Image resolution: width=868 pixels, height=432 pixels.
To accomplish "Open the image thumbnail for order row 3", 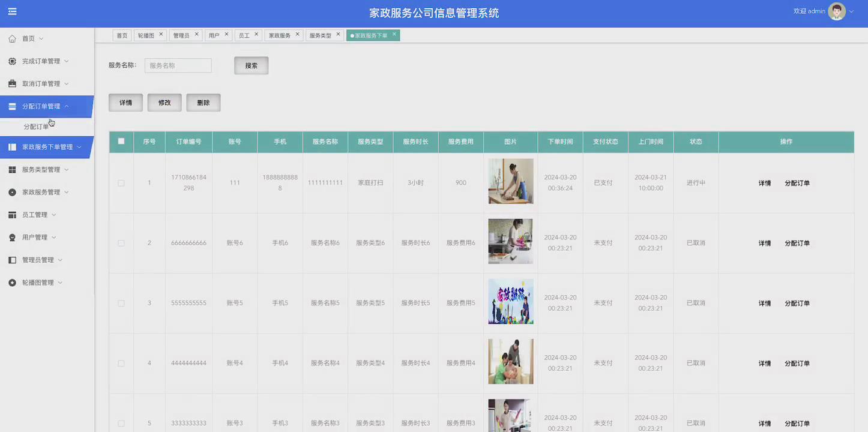I will [x=510, y=302].
